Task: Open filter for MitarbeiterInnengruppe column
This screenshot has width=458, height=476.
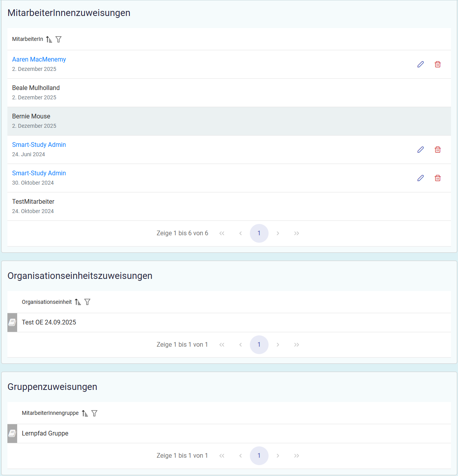Action: 94,413
